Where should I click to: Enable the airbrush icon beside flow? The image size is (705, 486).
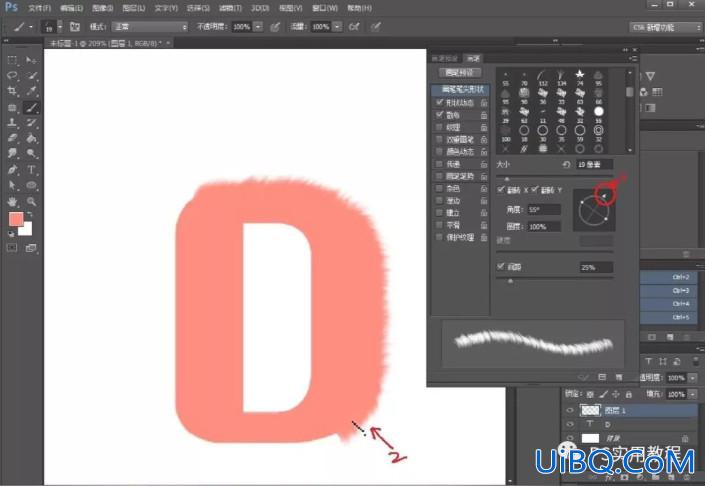point(354,27)
